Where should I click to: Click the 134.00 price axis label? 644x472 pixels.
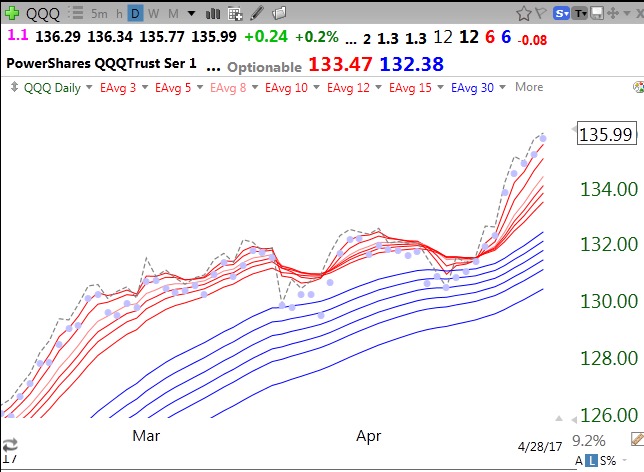pos(609,189)
